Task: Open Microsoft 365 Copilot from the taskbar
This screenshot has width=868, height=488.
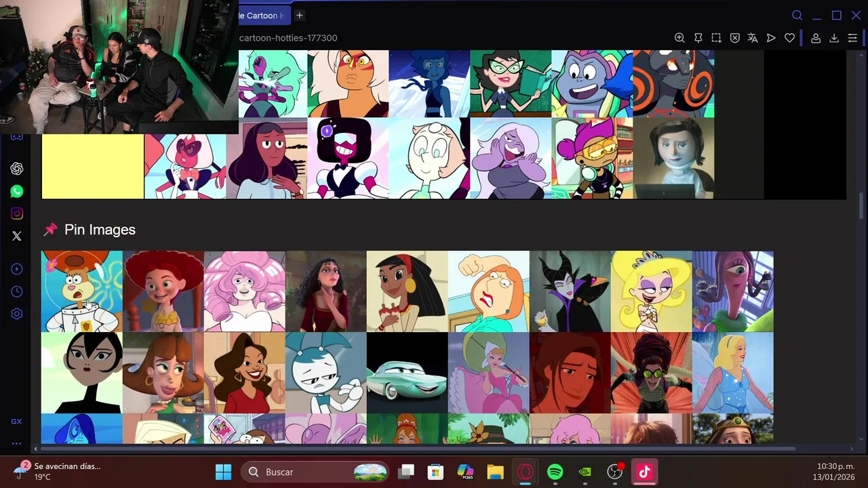Action: (465, 472)
